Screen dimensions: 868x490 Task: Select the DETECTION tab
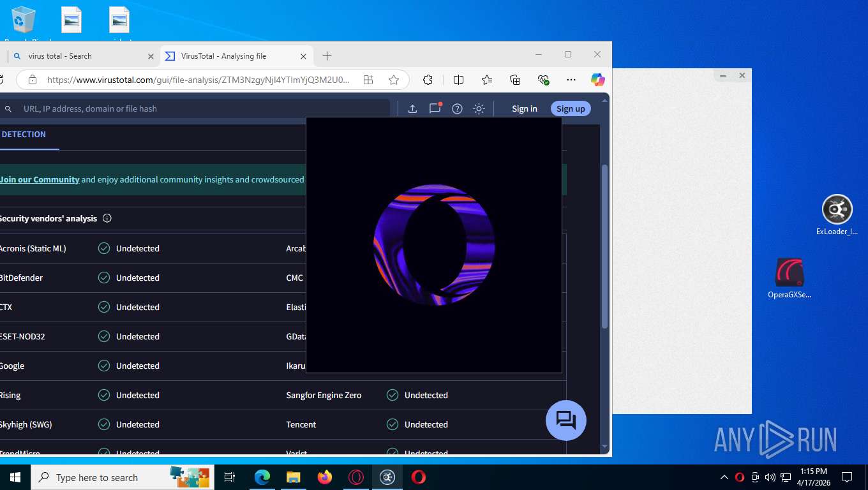click(24, 135)
